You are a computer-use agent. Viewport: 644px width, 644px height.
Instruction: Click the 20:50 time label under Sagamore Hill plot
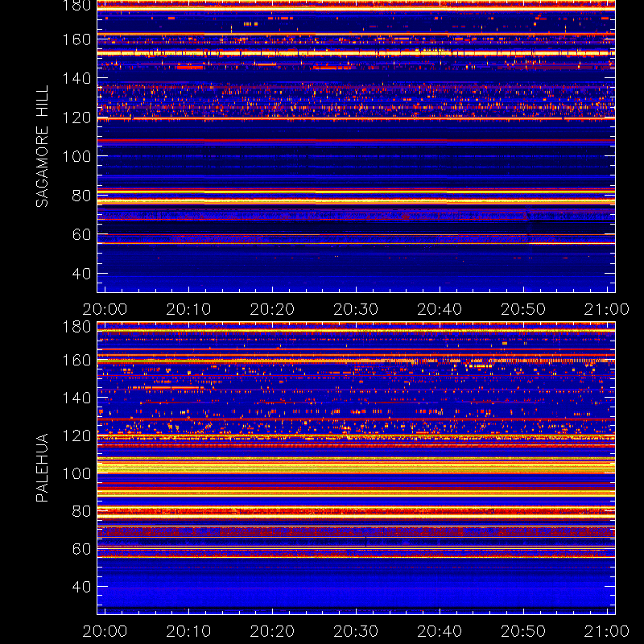[x=523, y=309]
